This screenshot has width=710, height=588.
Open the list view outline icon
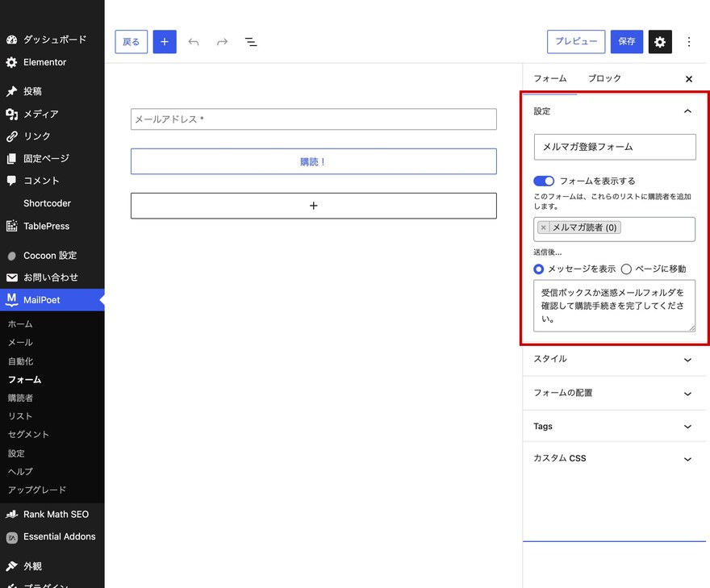pos(251,42)
